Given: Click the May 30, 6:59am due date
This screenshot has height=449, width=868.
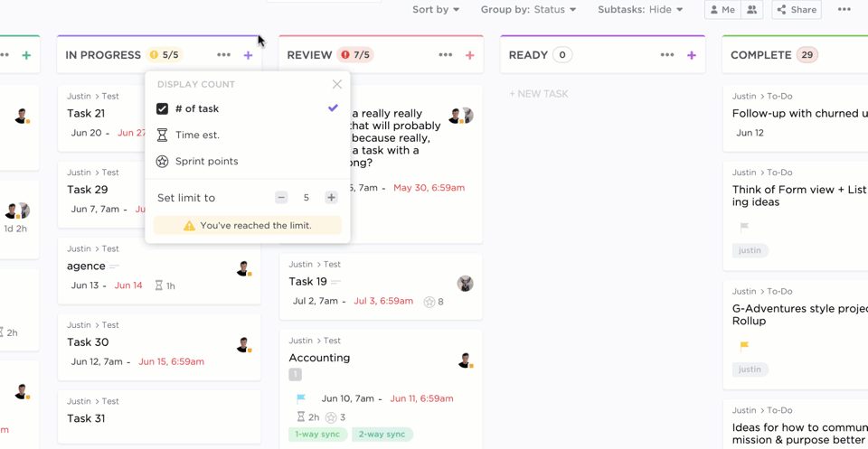Looking at the screenshot, I should [x=429, y=187].
